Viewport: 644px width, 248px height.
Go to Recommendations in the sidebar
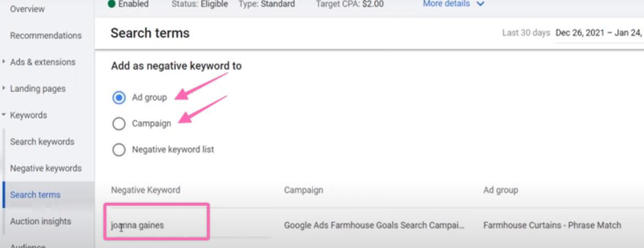[46, 36]
